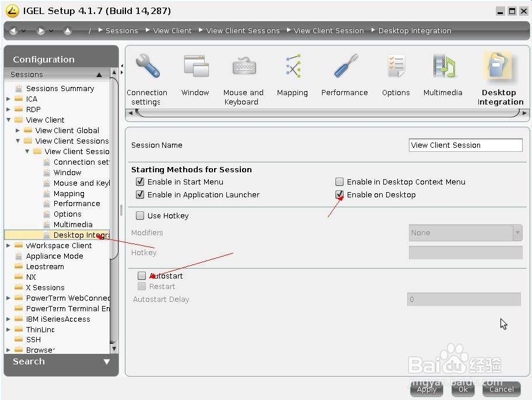Click the Cancel button
Viewport: 532px width, 400px height.
[x=502, y=389]
